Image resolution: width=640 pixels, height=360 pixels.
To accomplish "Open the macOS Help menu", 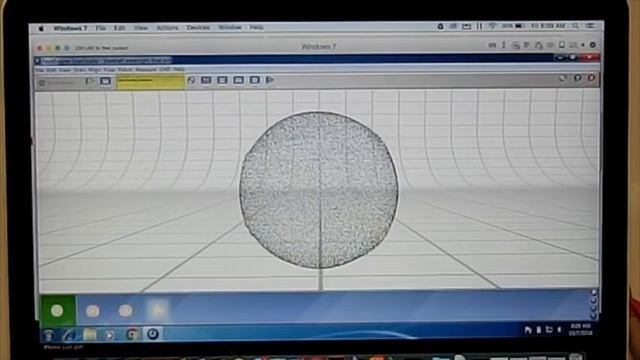I will [256, 27].
